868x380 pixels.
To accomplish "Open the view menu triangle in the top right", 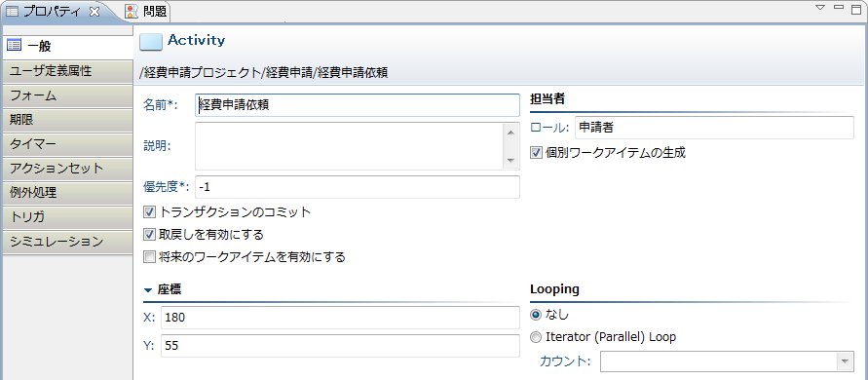I will click(820, 7).
